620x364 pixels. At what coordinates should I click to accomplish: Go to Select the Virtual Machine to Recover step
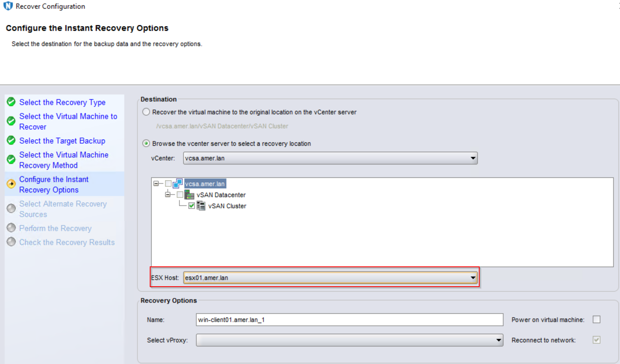click(68, 121)
